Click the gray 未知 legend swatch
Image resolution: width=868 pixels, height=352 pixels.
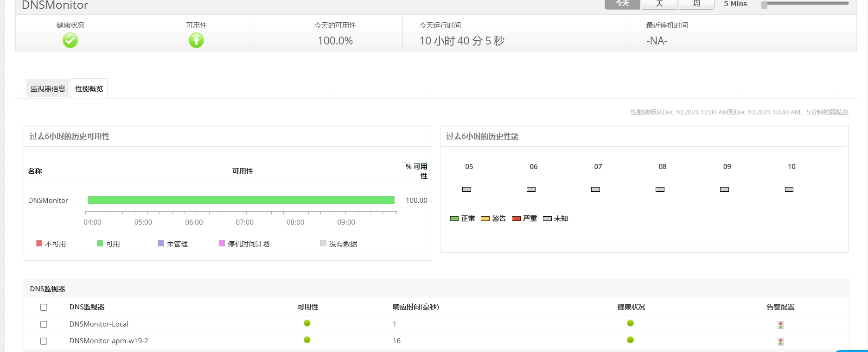pos(547,219)
